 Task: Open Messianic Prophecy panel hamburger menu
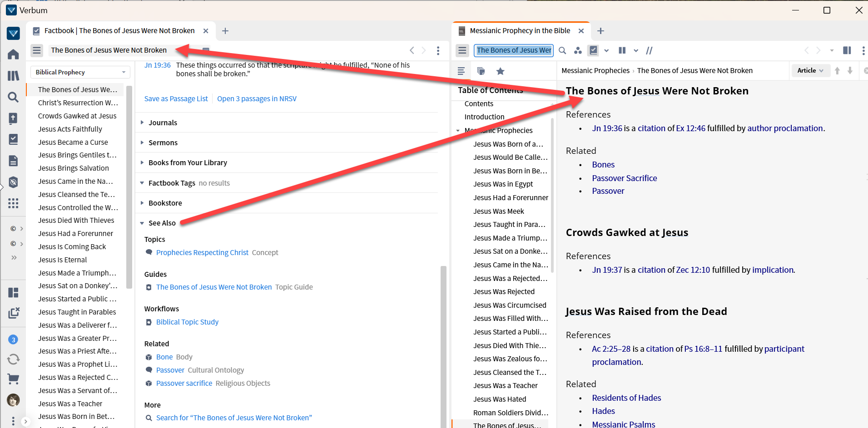462,50
